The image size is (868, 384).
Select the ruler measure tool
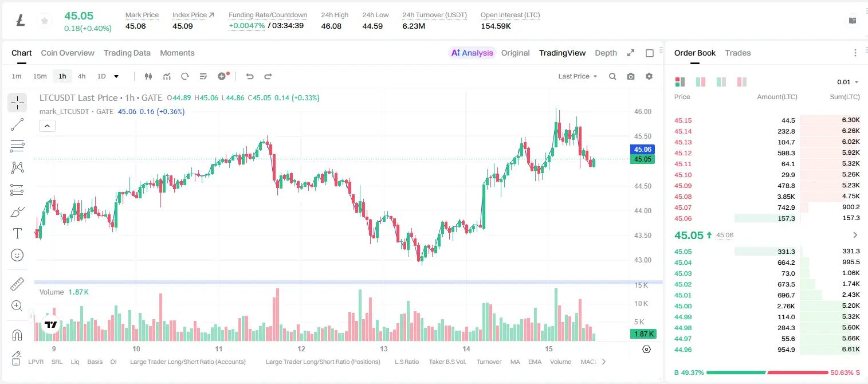click(17, 284)
